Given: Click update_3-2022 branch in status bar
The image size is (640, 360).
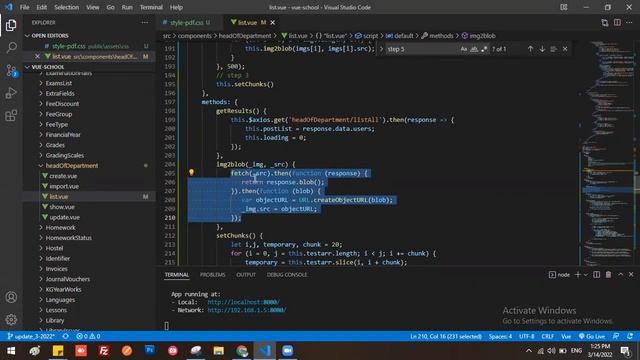Looking at the screenshot, I should 31,336.
